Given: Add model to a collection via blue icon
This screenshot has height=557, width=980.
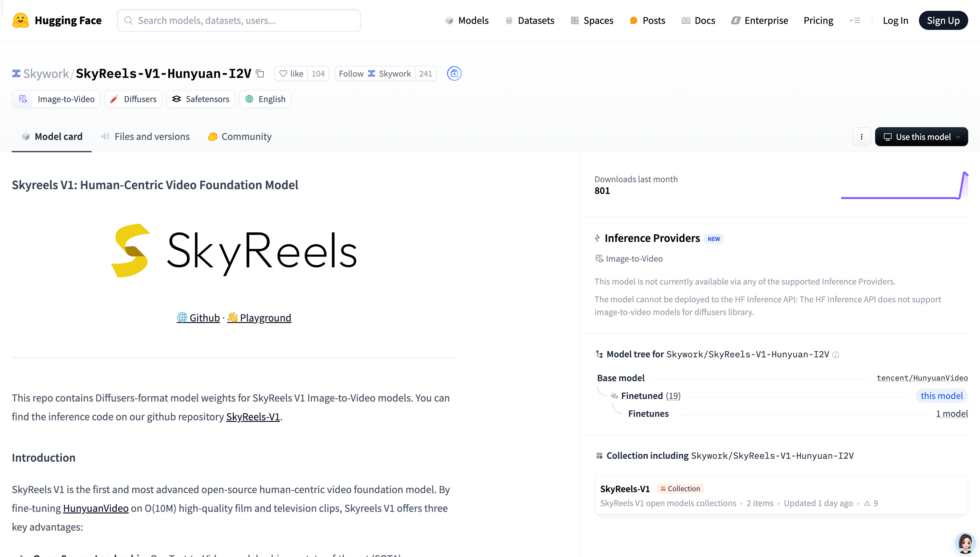Looking at the screenshot, I should pyautogui.click(x=454, y=73).
